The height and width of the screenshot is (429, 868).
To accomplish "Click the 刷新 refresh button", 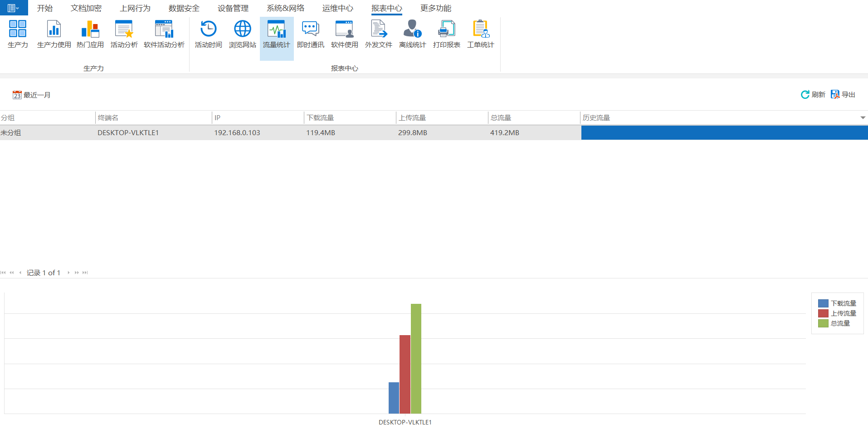I will point(813,94).
